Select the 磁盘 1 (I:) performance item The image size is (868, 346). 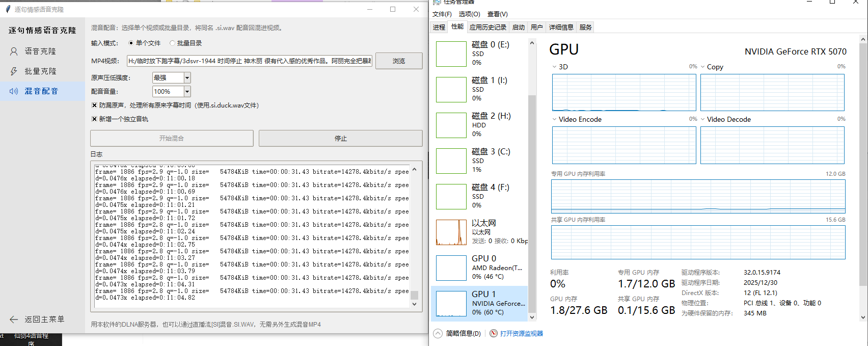tap(479, 89)
